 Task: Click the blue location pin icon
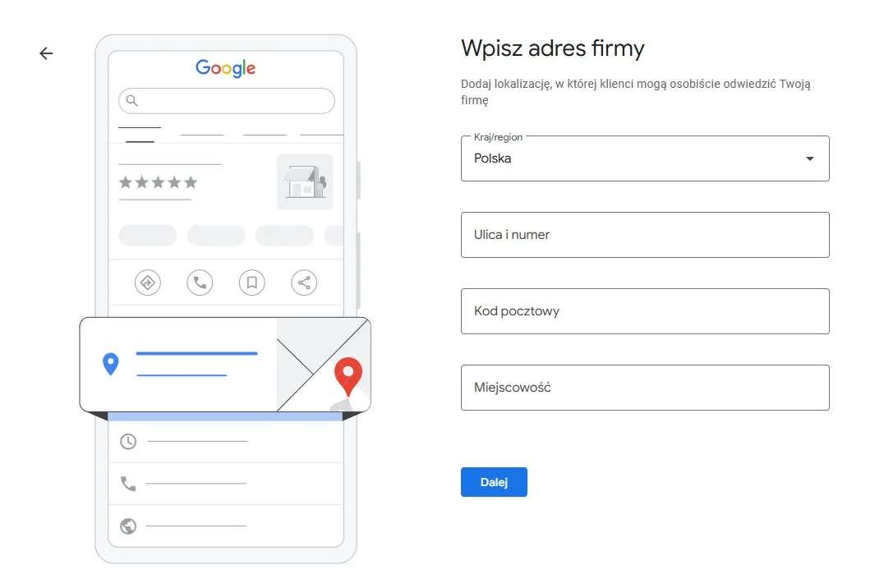110,364
